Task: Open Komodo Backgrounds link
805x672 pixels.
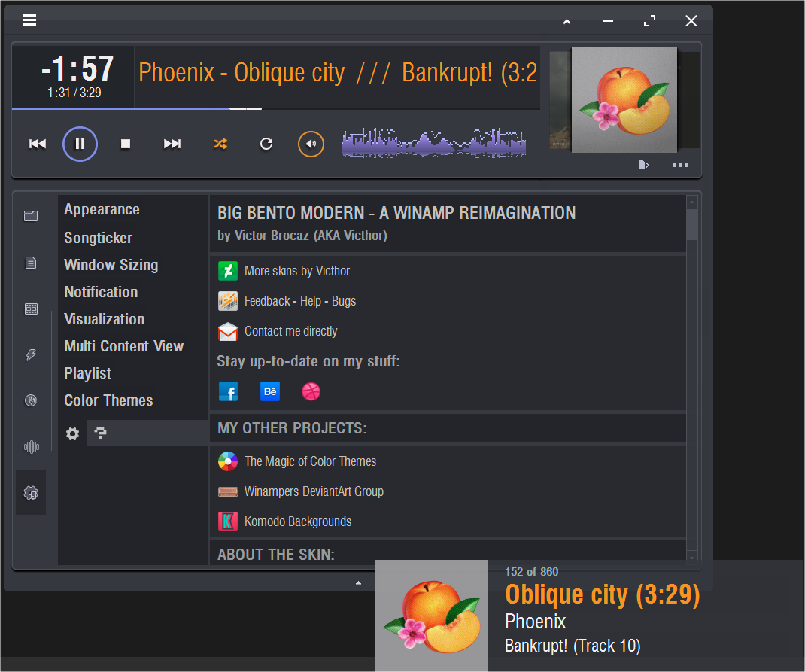Action: pyautogui.click(x=298, y=521)
